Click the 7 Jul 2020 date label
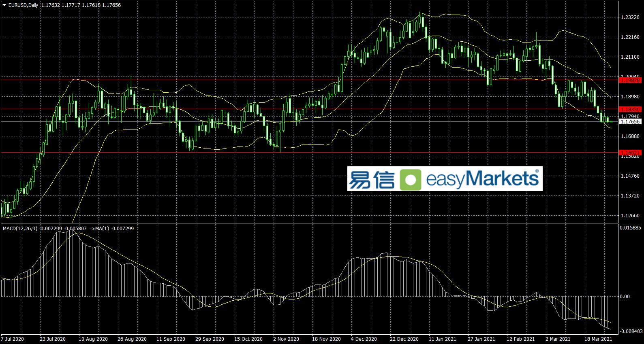This screenshot has height=344, width=644. 13,339
